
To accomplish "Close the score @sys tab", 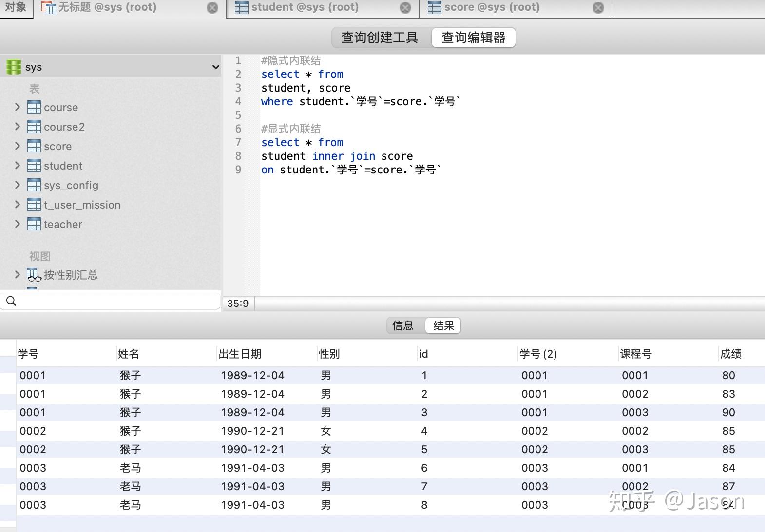I will (598, 7).
